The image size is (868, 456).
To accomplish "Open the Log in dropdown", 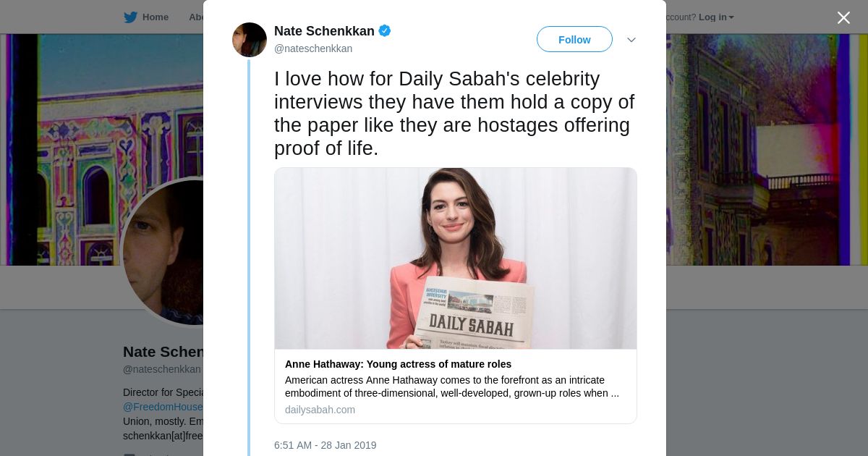I will point(715,17).
